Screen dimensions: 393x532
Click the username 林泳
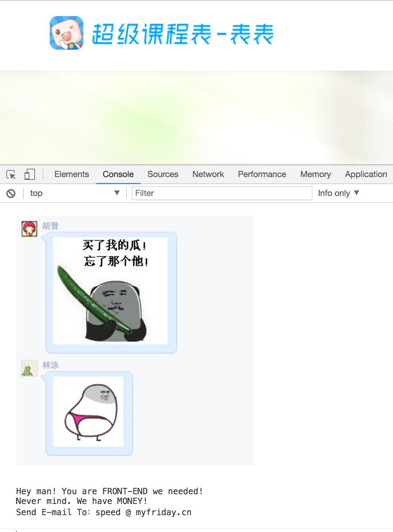tap(50, 365)
